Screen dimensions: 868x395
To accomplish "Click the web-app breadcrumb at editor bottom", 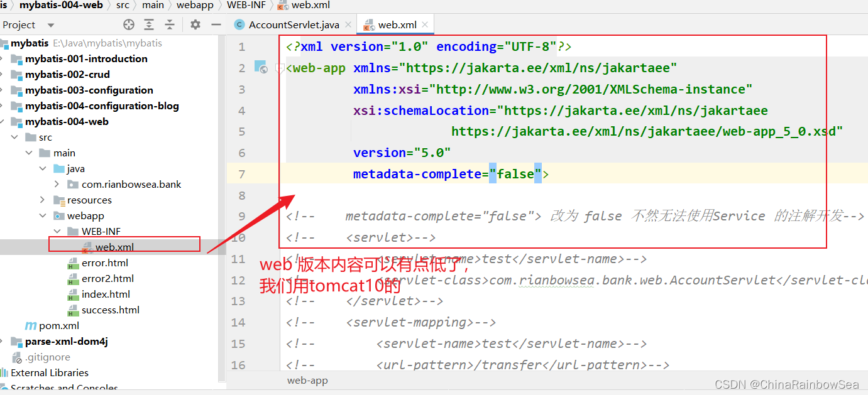I will (307, 380).
